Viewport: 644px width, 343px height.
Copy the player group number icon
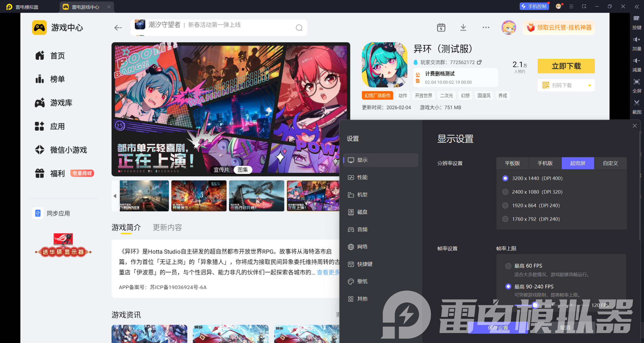click(479, 62)
